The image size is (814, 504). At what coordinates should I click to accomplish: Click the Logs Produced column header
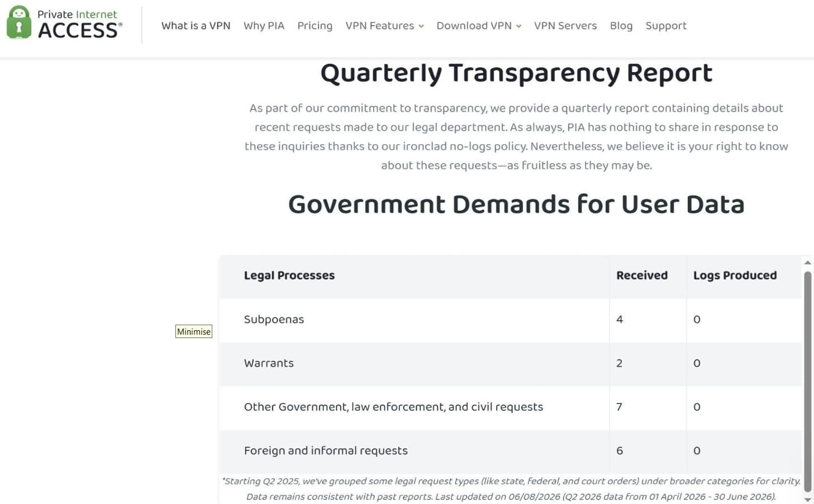tap(735, 275)
